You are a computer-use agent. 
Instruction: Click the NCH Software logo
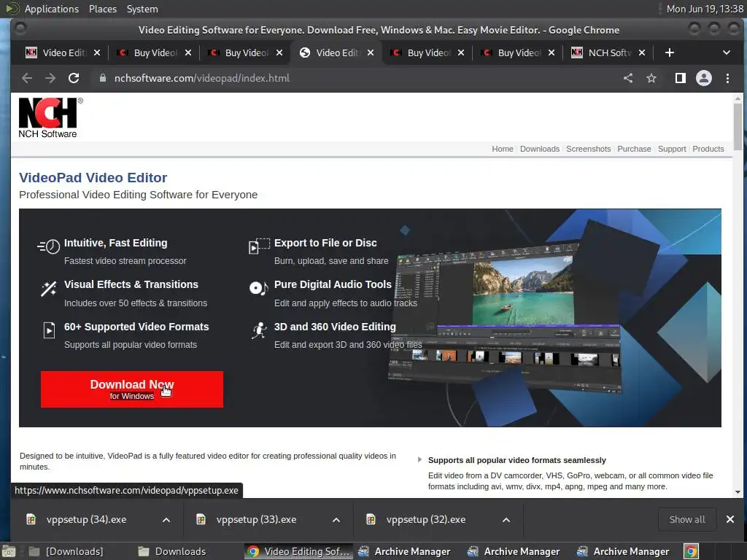click(49, 118)
